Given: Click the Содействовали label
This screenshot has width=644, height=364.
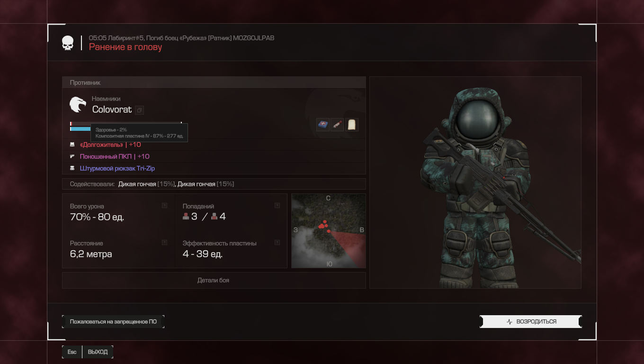Looking at the screenshot, I should [x=92, y=184].
